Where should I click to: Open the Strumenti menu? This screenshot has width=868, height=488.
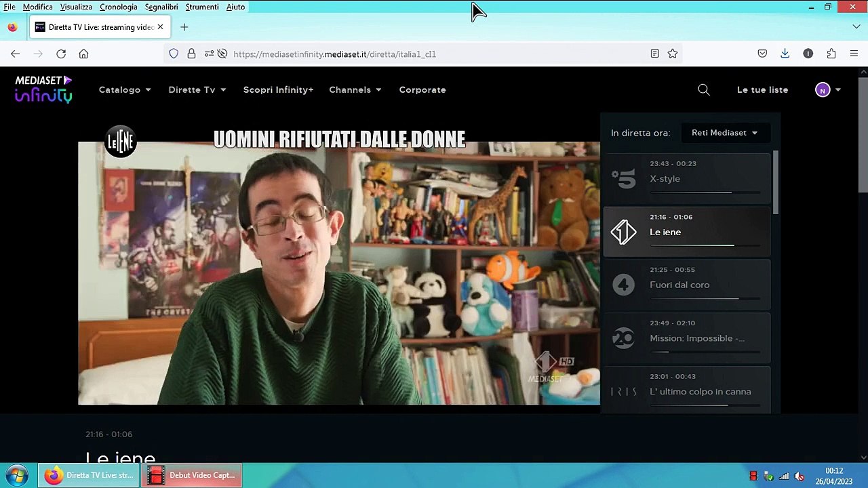[202, 7]
